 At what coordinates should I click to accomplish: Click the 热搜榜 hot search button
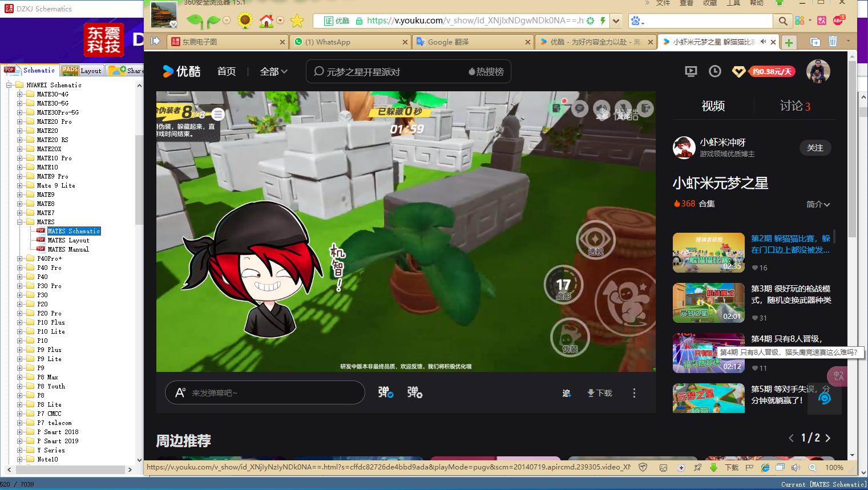pyautogui.click(x=486, y=72)
